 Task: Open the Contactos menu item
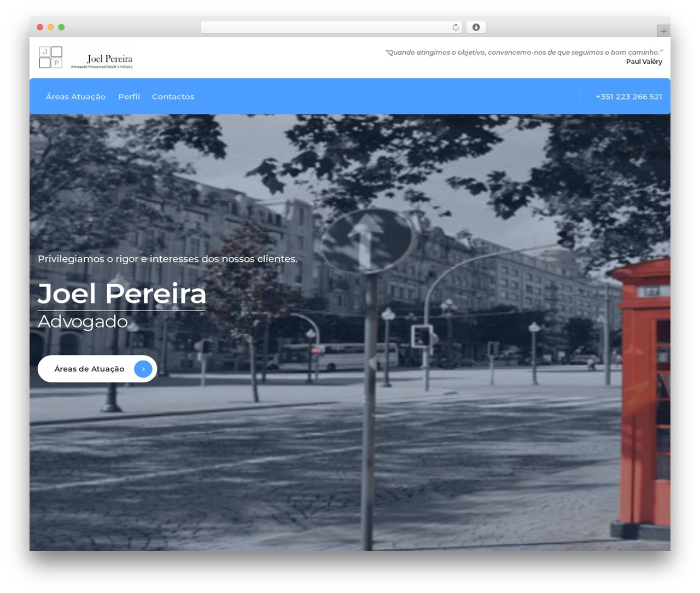(173, 96)
